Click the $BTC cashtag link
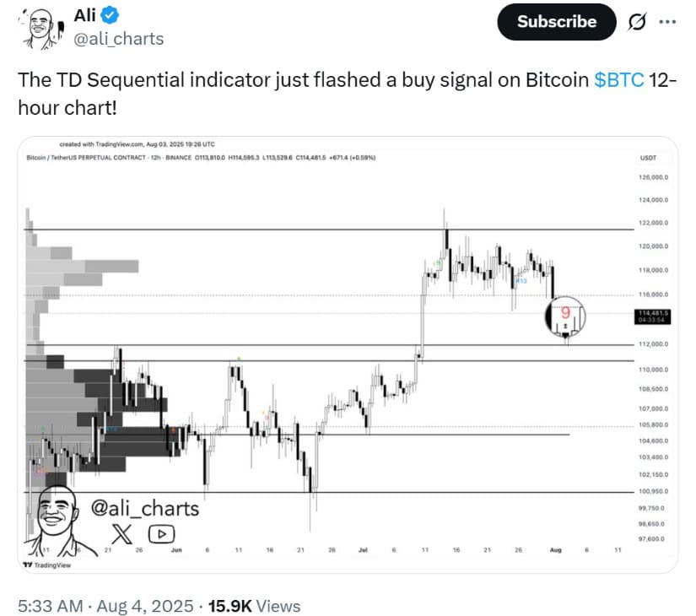The height and width of the screenshot is (616, 696). pos(619,80)
